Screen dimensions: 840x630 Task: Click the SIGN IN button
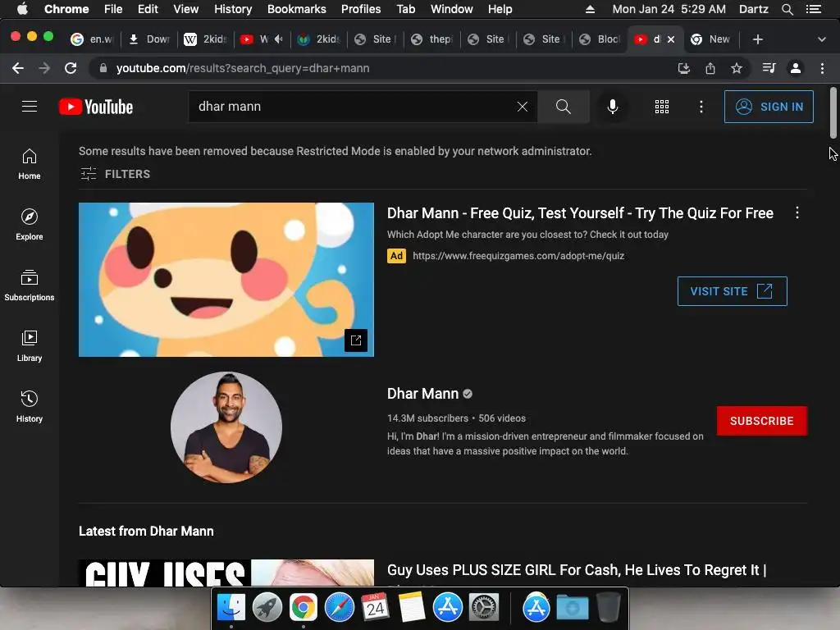(x=769, y=107)
